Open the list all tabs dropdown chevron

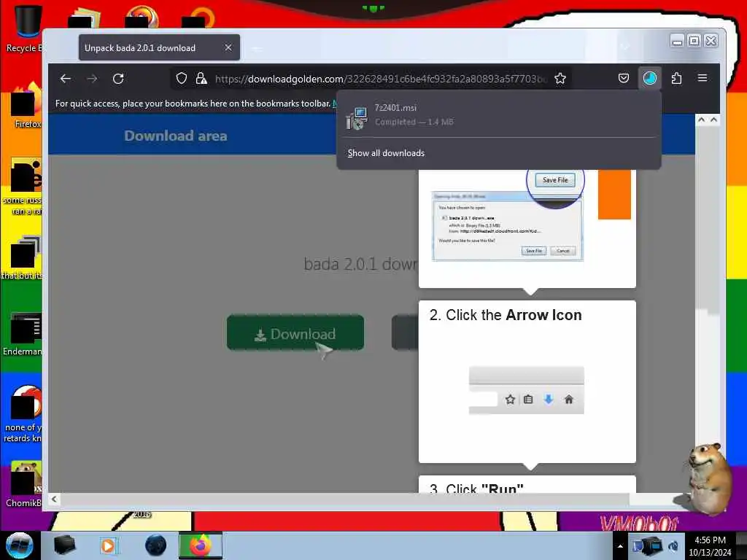[x=625, y=47]
